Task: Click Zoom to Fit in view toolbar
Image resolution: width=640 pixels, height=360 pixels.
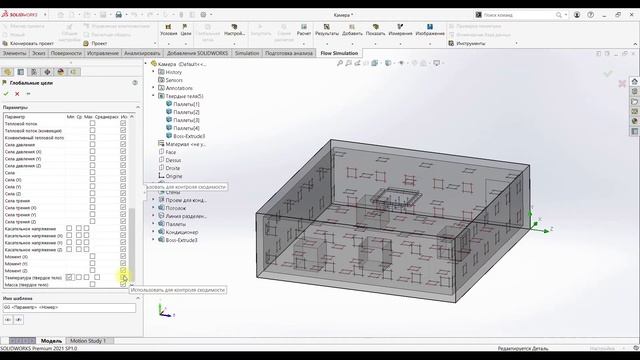Action: (x=340, y=63)
